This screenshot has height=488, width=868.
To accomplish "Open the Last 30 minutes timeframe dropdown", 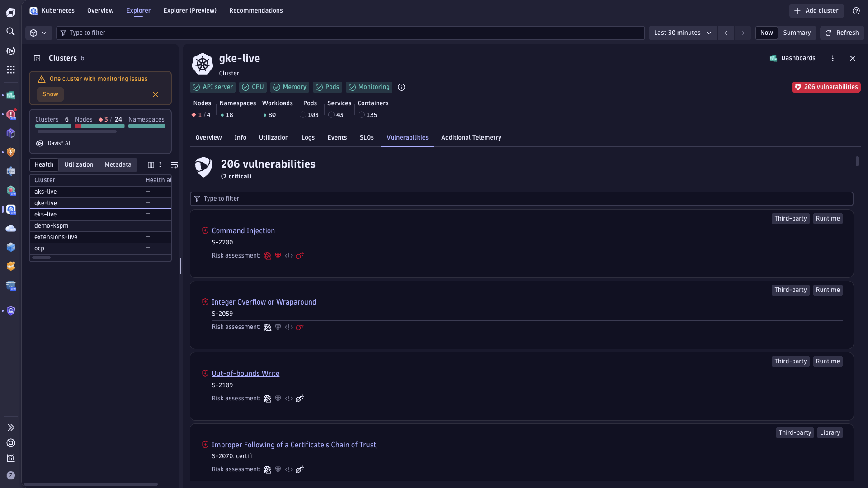I will tap(682, 33).
